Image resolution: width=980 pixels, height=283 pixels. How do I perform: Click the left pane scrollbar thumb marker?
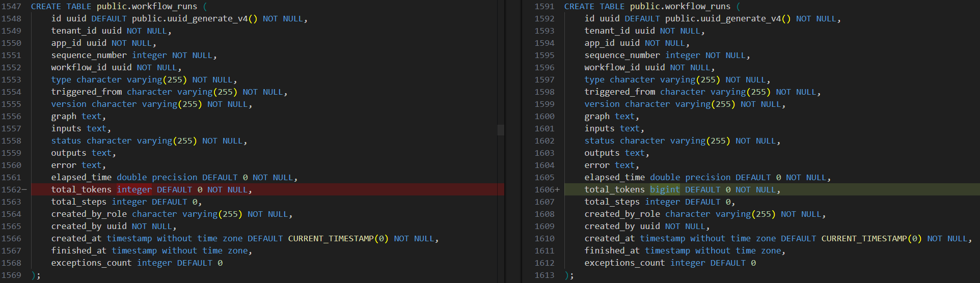click(501, 130)
